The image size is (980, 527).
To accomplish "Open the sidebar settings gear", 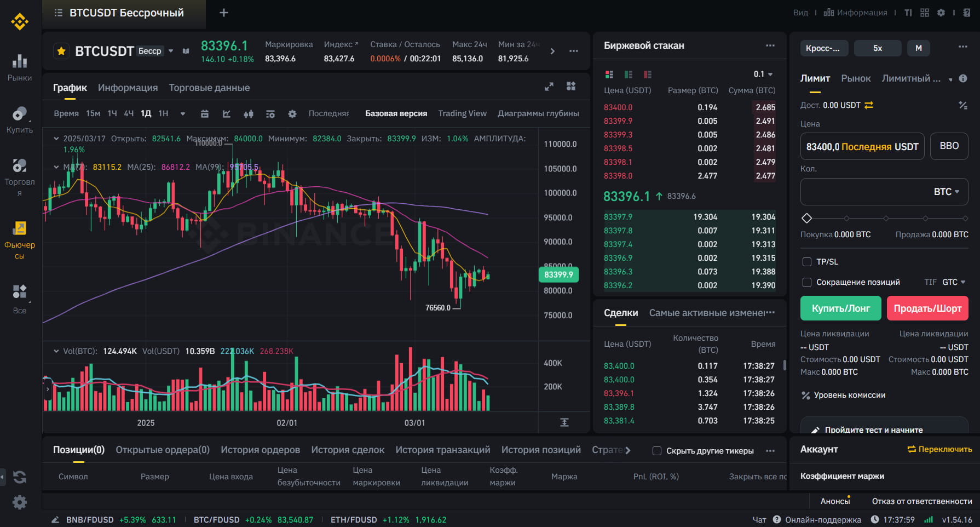I will pos(20,502).
